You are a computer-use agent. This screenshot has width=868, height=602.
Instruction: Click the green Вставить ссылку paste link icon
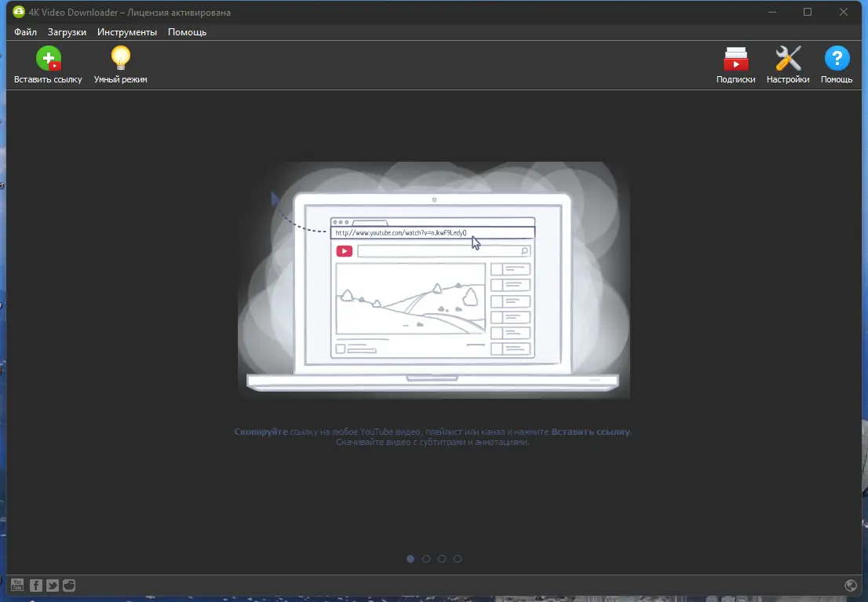pos(49,58)
